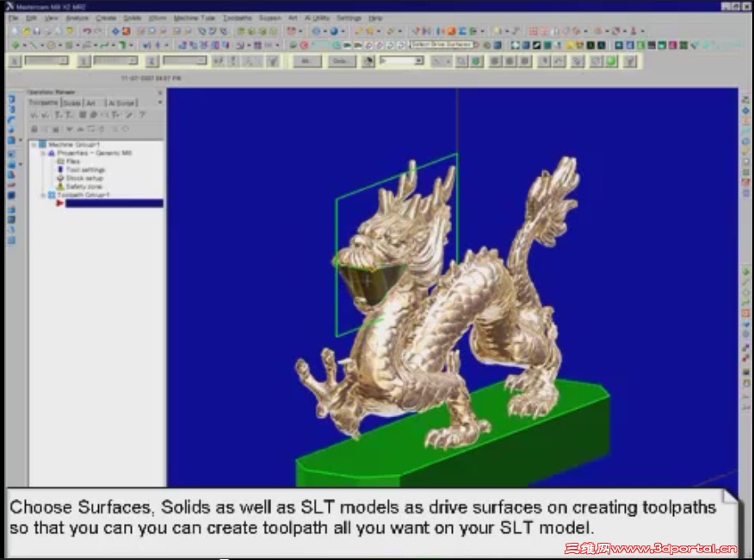Viewport: 754px width, 560px height.
Task: Open the Machine Type menu
Action: point(194,18)
